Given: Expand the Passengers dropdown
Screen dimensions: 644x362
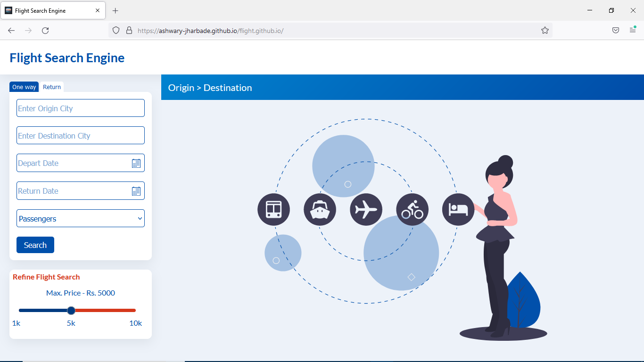Looking at the screenshot, I should tap(81, 218).
